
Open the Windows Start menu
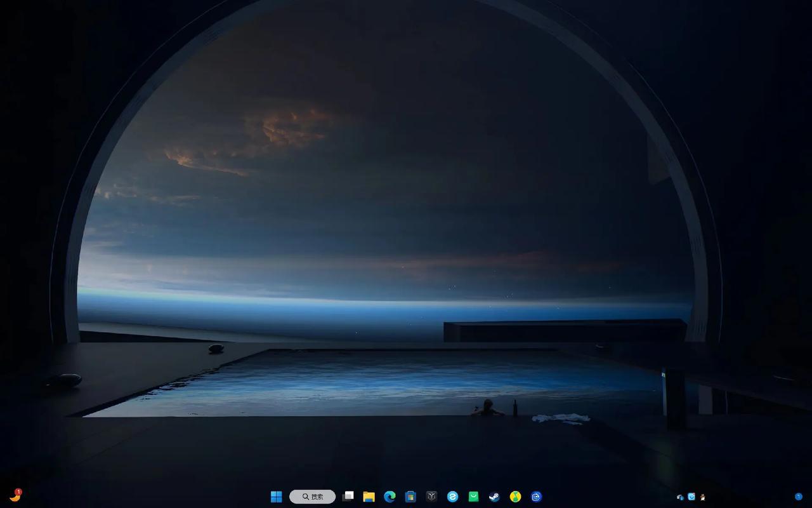pos(276,497)
